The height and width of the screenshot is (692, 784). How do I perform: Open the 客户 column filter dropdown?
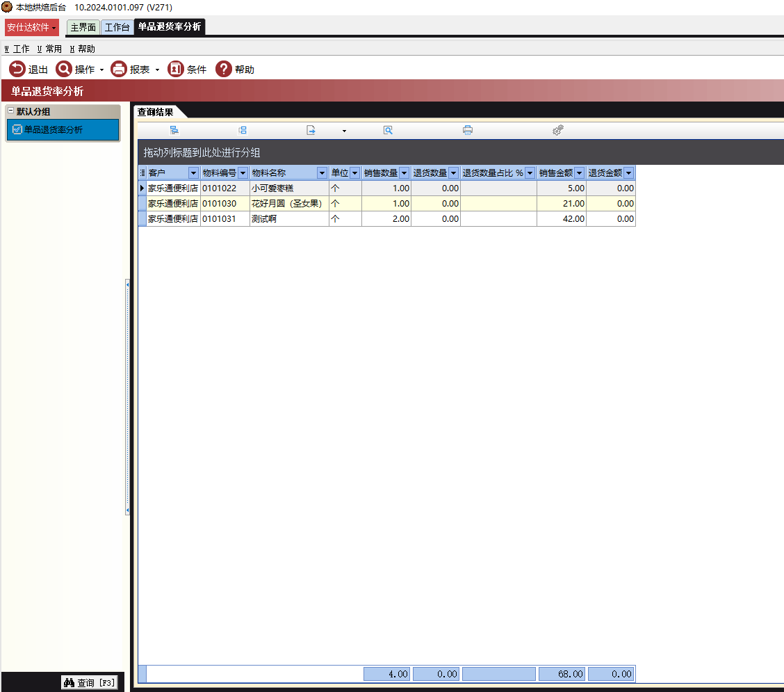click(193, 173)
